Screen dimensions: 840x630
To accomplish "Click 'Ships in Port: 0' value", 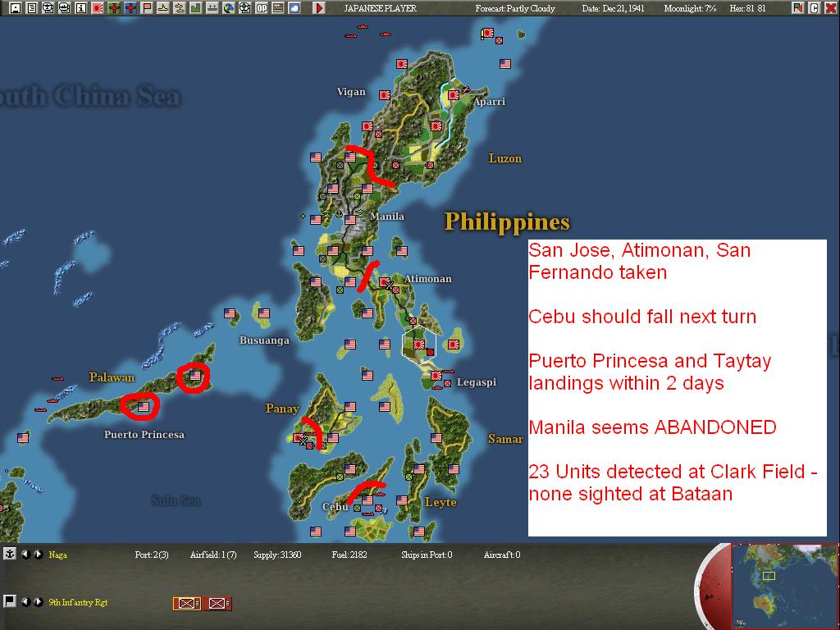I will click(427, 555).
